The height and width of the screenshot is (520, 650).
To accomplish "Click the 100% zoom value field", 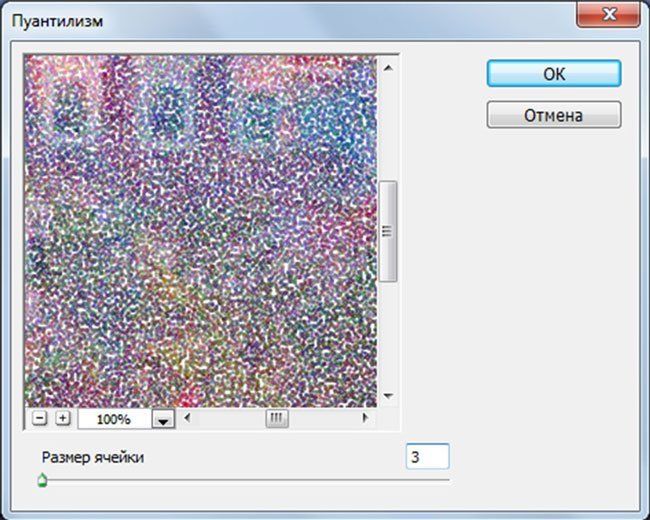I will point(114,419).
